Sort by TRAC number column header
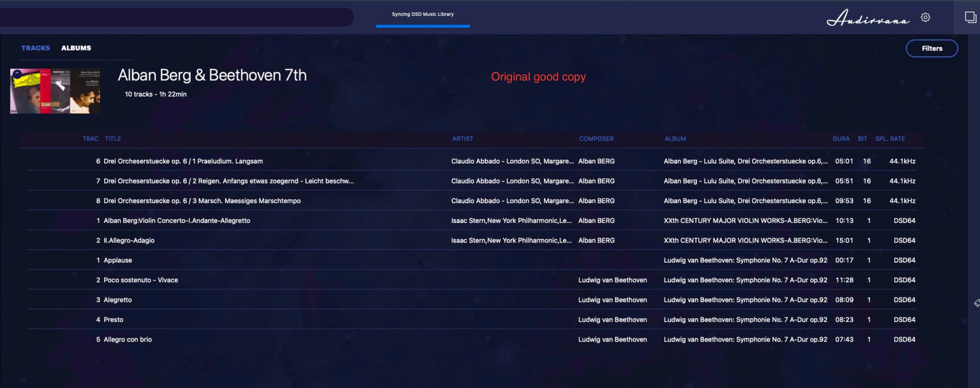980x388 pixels. tap(90, 139)
